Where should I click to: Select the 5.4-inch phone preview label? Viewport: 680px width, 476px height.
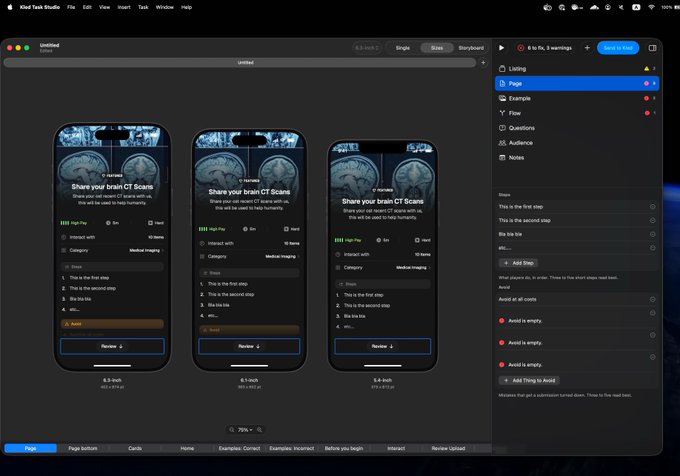pos(382,380)
